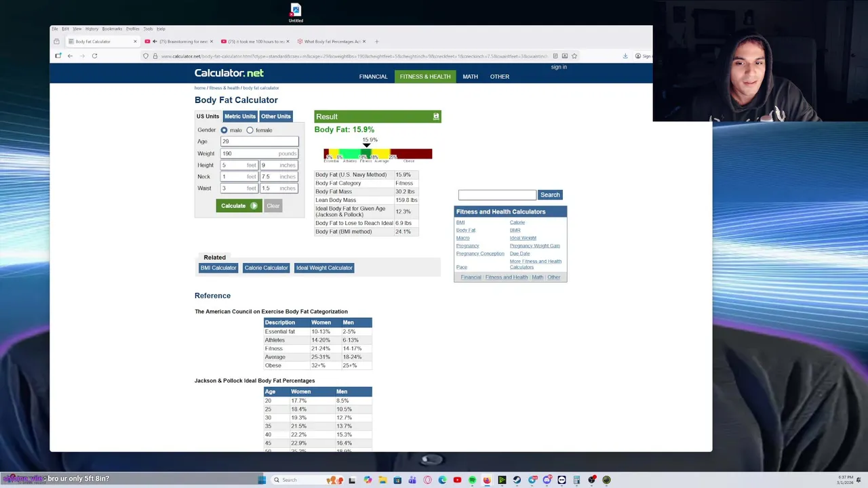Image resolution: width=868 pixels, height=488 pixels.
Task: Open the History menu
Action: tap(92, 28)
